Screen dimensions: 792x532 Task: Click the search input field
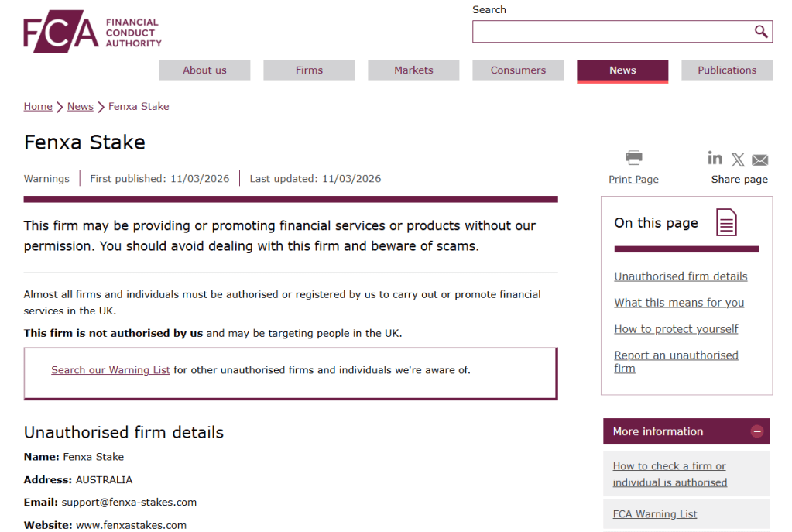612,32
